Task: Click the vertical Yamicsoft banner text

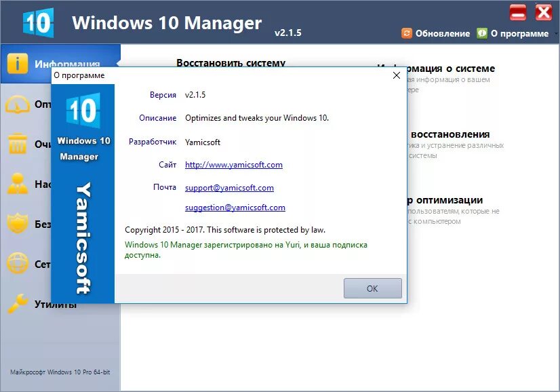Action: [83, 238]
